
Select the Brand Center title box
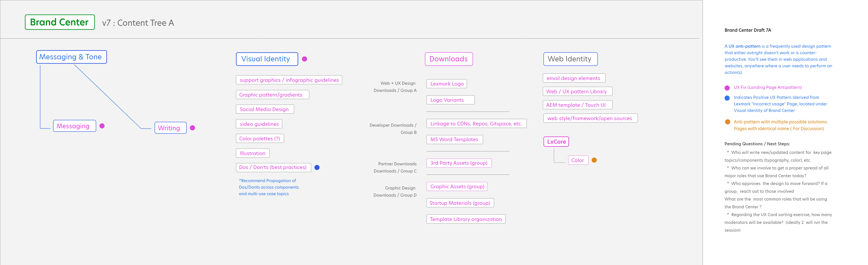point(60,22)
